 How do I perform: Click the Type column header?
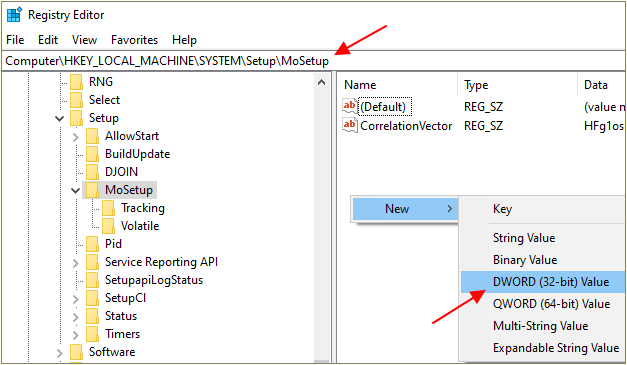pos(518,85)
